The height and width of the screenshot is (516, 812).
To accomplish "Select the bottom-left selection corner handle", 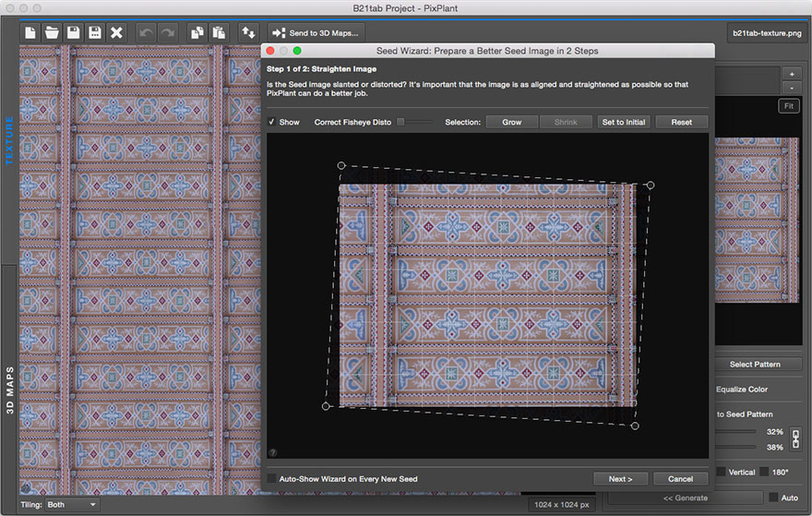I will [x=326, y=406].
